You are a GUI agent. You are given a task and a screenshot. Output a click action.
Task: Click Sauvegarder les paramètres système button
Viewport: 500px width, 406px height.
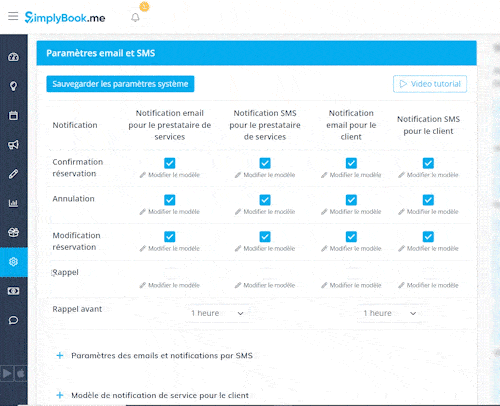pos(120,84)
